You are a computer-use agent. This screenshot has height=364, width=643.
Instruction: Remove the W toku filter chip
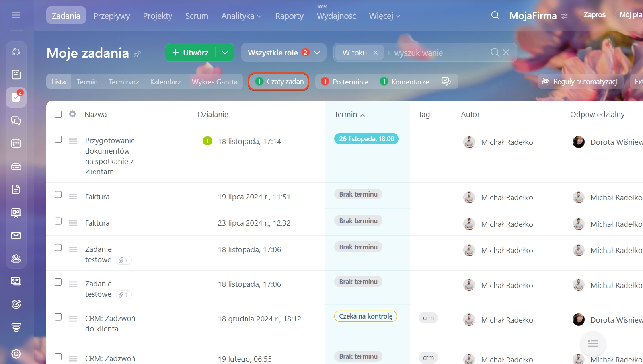click(376, 53)
